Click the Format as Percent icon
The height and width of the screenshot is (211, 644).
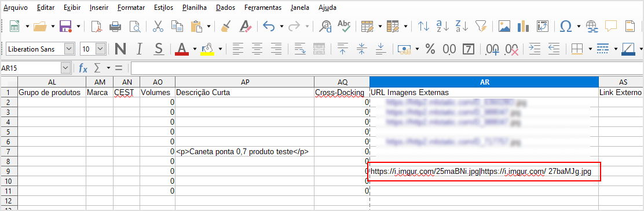430,49
